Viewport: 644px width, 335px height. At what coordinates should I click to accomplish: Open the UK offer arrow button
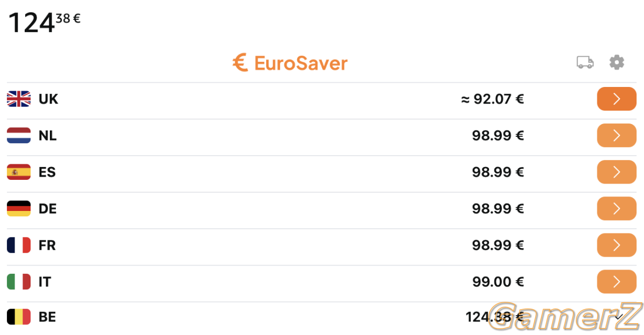[617, 99]
